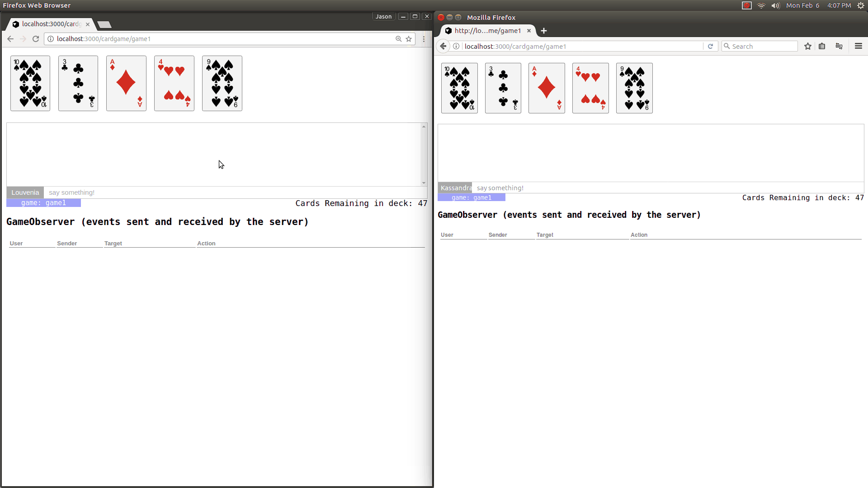Click Louvenia's say something chat field
Viewport: 868px width, 488px height.
[226, 192]
